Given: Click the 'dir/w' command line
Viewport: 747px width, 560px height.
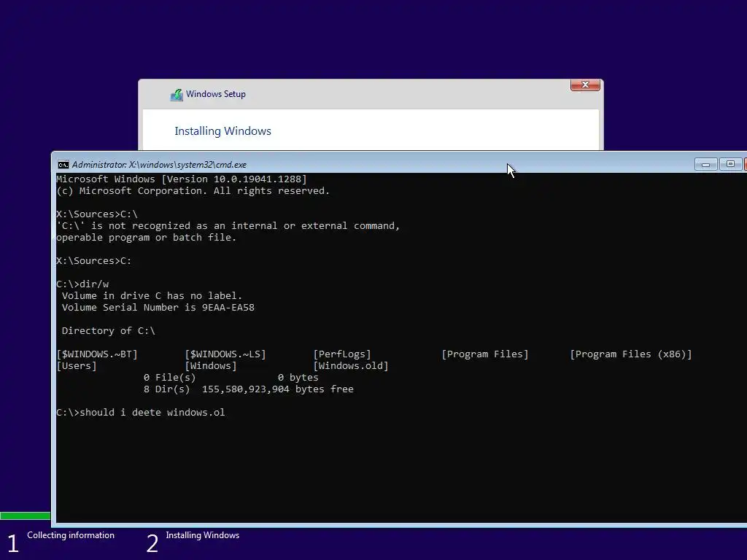Looking at the screenshot, I should 82,284.
